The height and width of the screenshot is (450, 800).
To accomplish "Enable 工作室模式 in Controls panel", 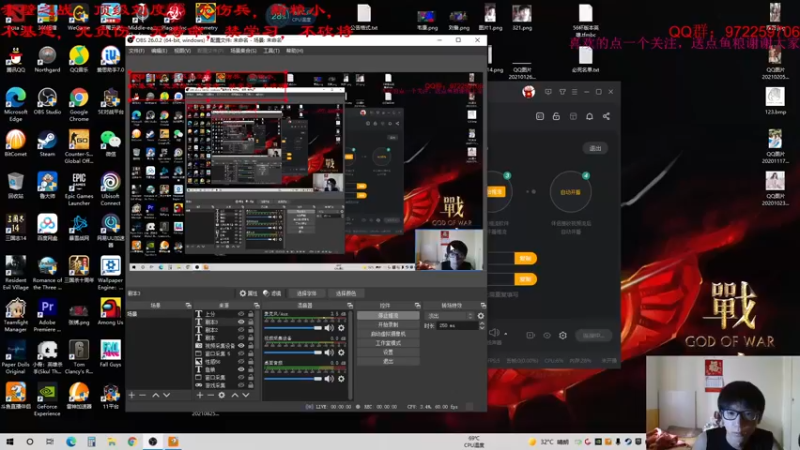I will point(388,343).
